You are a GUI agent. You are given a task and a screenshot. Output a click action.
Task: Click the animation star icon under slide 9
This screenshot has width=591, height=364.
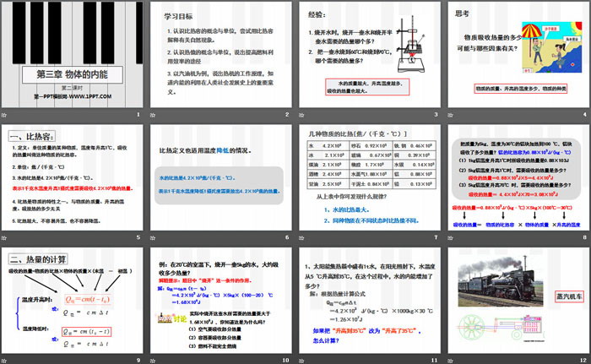click(4, 361)
